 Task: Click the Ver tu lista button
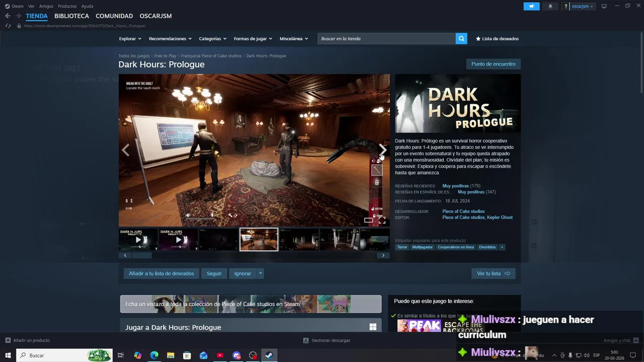493,274
